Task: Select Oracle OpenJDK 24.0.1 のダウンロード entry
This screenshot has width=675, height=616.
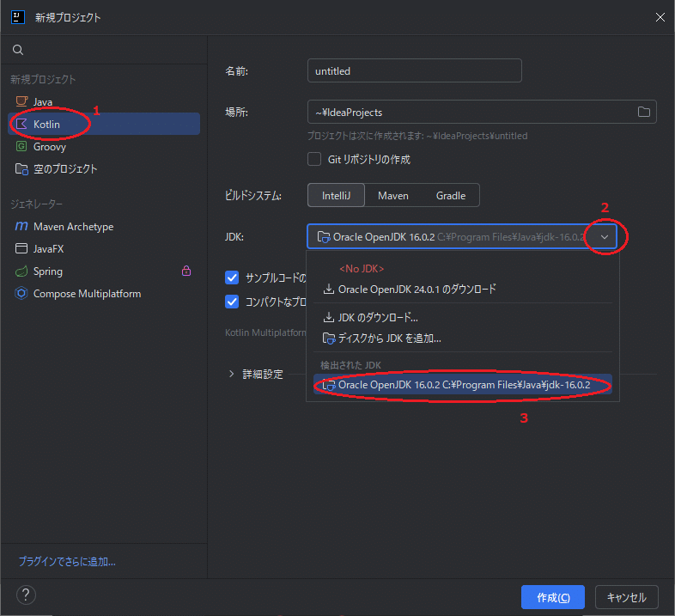Action: 463,289
